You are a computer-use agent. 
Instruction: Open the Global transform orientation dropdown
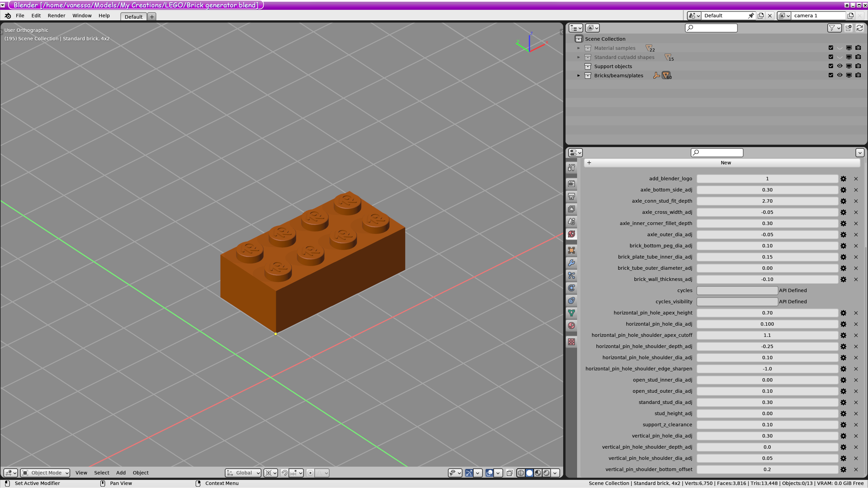coord(243,473)
